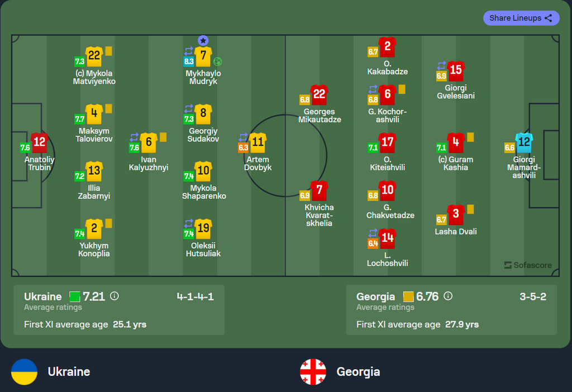Click Artem Dovbyk's substitution arrows icon
The image size is (572, 392).
click(x=244, y=137)
